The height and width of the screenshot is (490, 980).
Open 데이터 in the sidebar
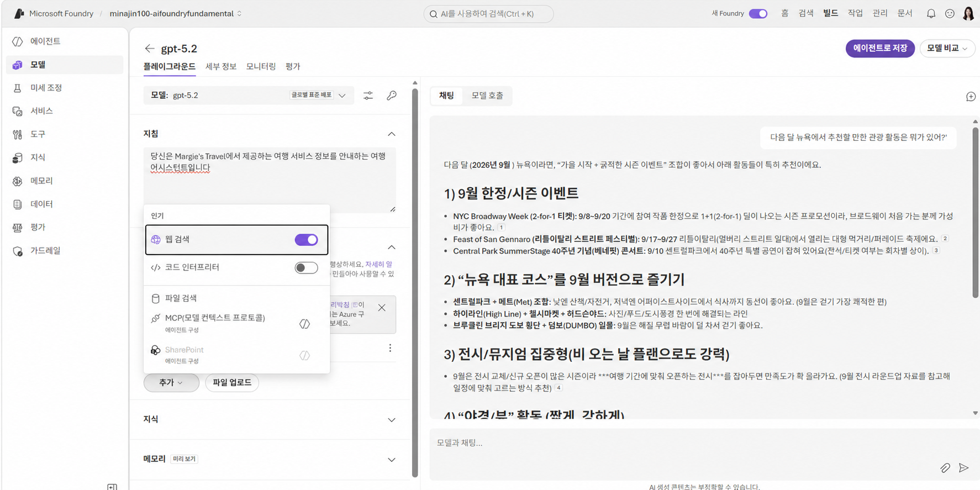coord(64,204)
